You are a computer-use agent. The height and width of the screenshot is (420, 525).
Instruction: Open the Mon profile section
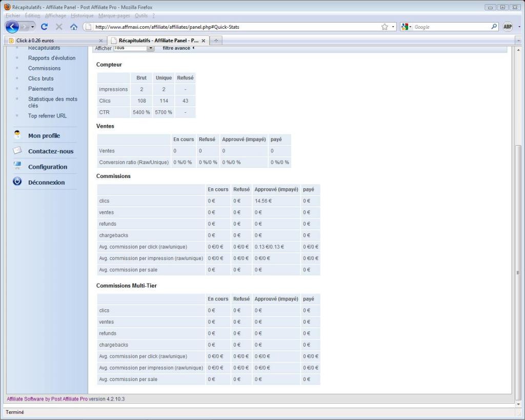(44, 136)
